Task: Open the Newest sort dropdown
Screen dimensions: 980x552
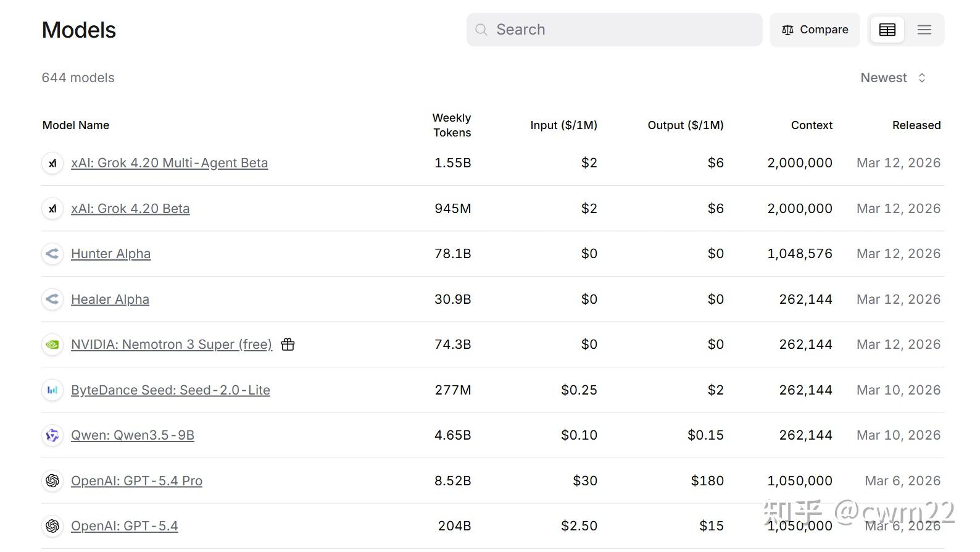Action: pos(893,78)
